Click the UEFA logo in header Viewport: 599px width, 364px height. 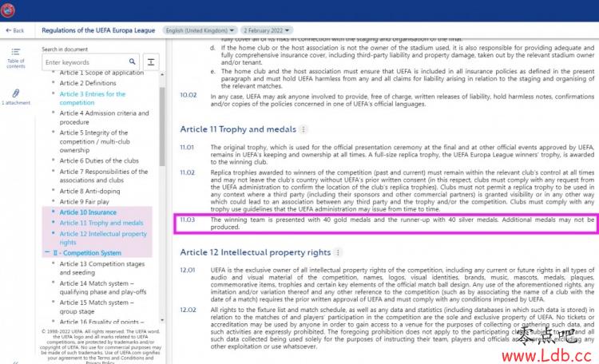coord(8,10)
